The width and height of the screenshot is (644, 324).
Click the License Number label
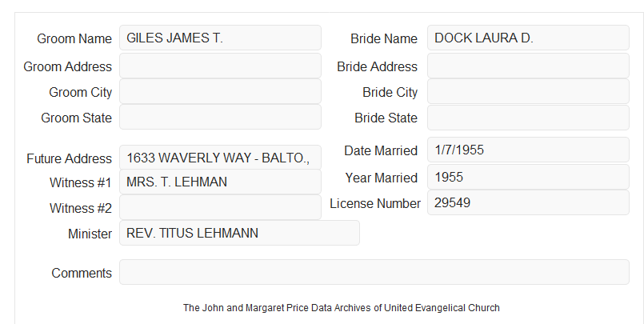pyautogui.click(x=375, y=204)
